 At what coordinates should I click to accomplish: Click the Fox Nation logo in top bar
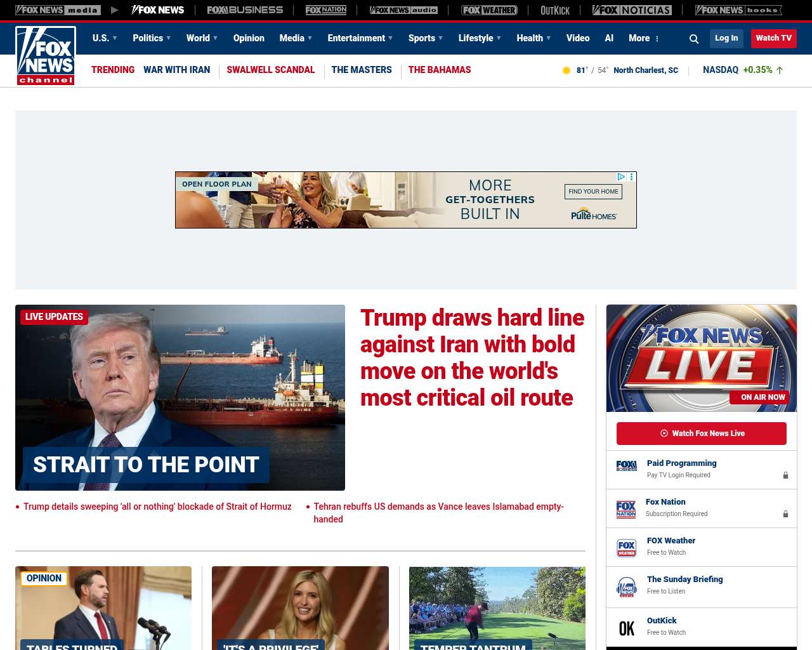(x=326, y=10)
